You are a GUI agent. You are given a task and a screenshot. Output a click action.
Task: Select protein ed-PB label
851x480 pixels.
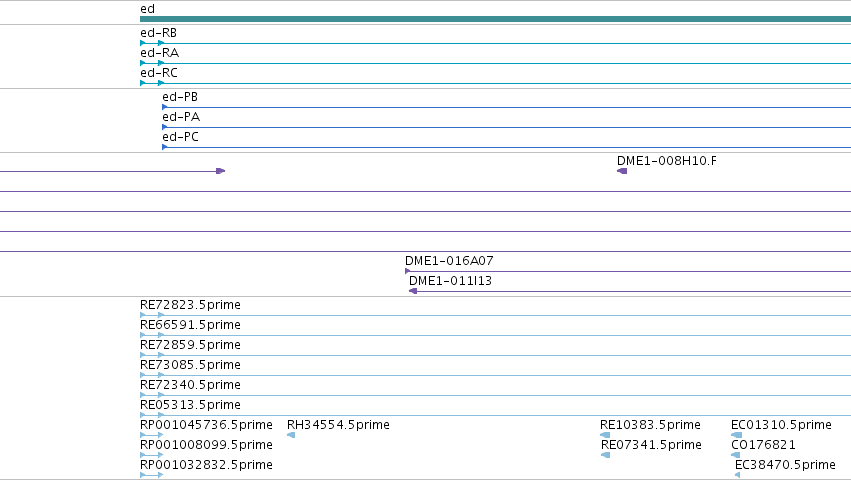[x=180, y=97]
